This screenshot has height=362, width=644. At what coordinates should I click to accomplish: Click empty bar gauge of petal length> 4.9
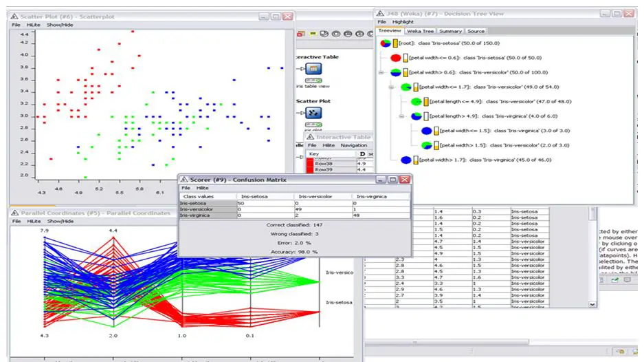tap(426, 116)
